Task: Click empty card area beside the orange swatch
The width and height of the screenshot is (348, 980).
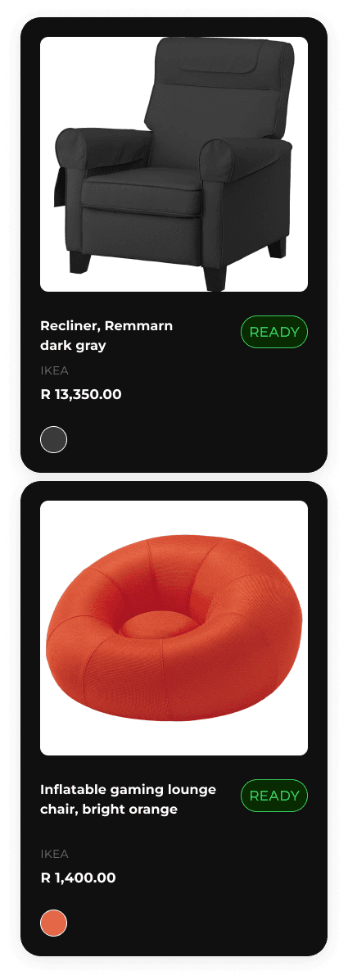Action: pyautogui.click(x=188, y=923)
